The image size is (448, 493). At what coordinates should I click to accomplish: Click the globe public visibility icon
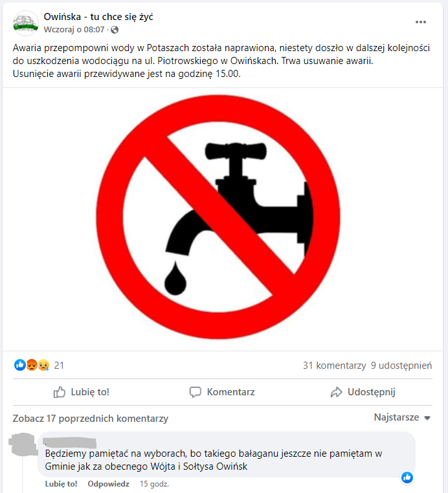click(115, 30)
